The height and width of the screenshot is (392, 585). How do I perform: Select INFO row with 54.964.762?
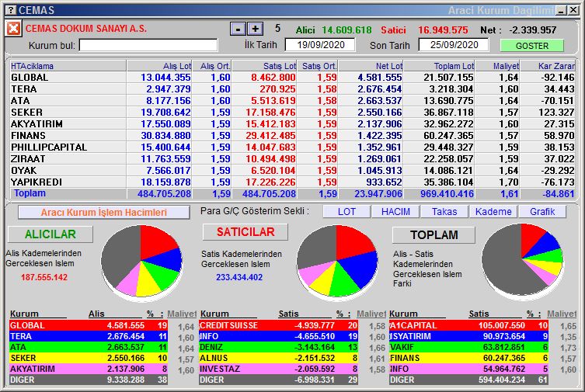tap(468, 369)
